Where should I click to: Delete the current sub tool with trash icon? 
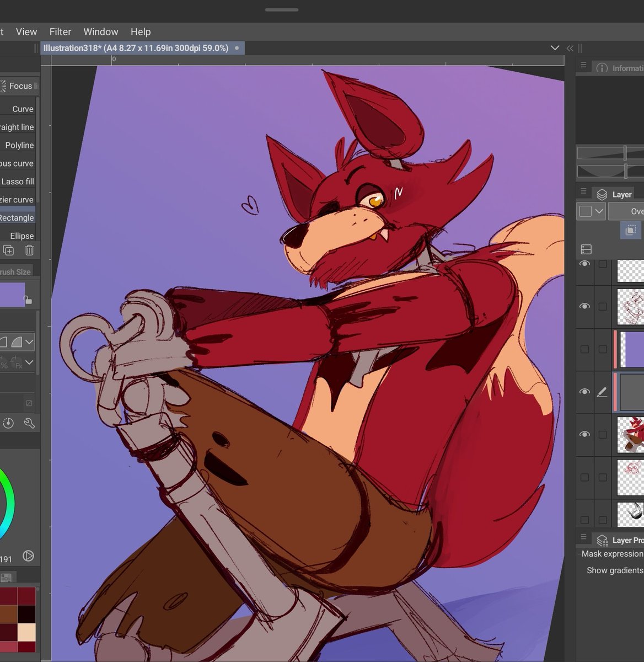(x=29, y=250)
